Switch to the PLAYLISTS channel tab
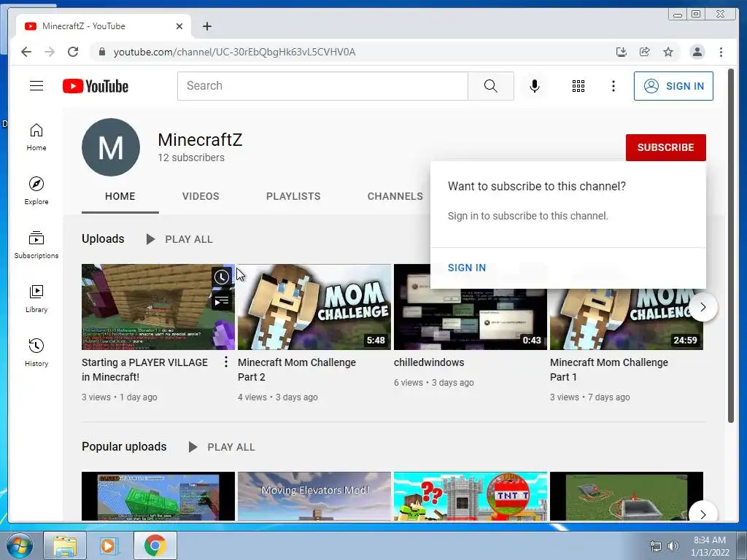 293,196
